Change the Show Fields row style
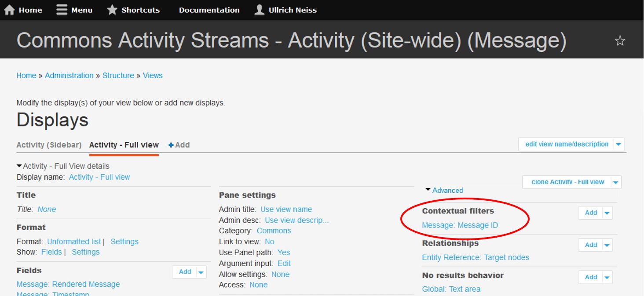Image resolution: width=644 pixels, height=296 pixels. (51, 252)
